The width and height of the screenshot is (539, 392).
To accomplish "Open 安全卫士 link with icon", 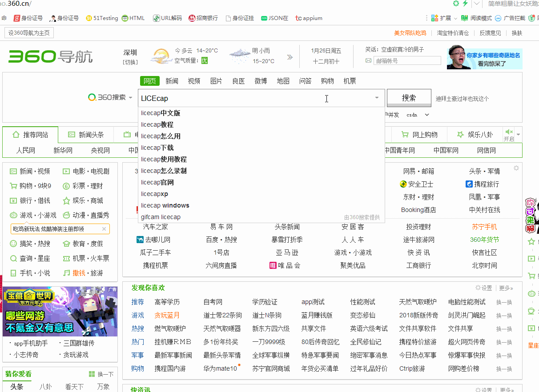I will (416, 184).
